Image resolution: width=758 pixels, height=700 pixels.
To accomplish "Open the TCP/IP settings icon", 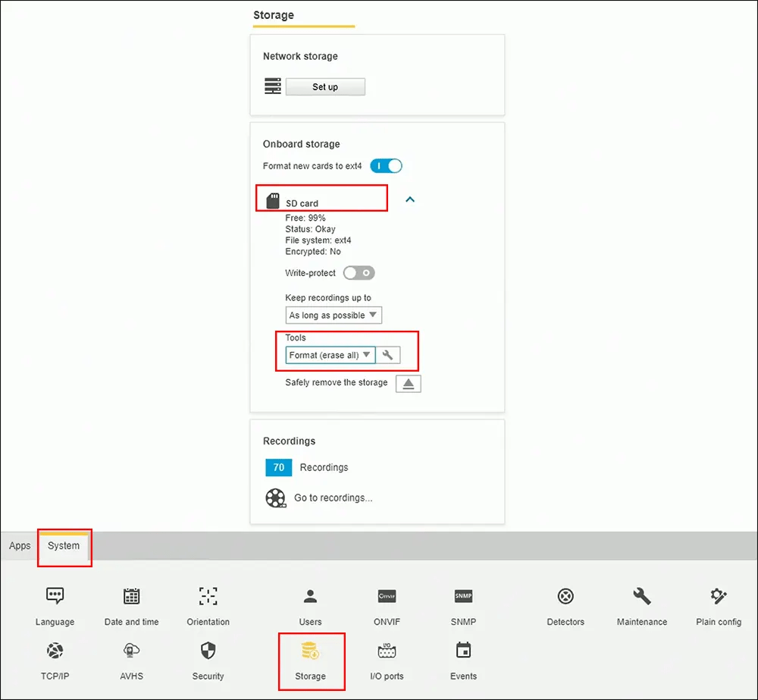I will click(x=55, y=651).
